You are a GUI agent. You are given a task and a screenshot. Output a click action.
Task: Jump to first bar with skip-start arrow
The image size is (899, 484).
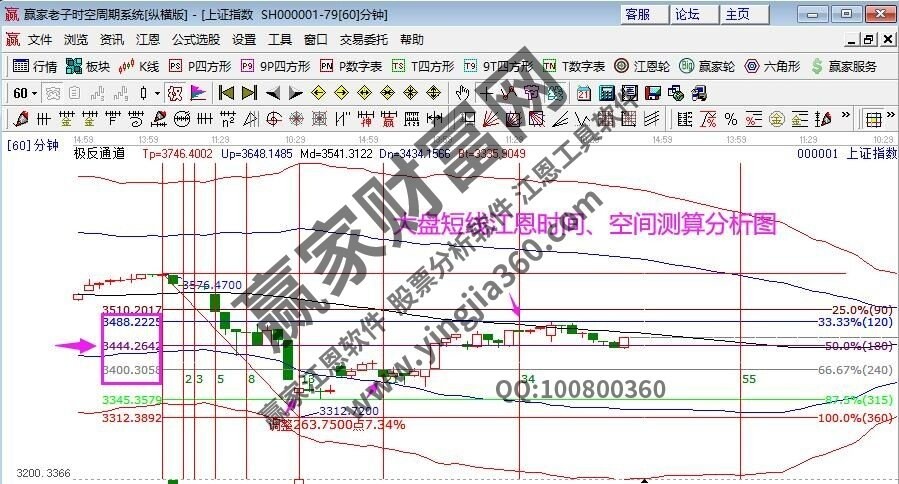click(226, 93)
